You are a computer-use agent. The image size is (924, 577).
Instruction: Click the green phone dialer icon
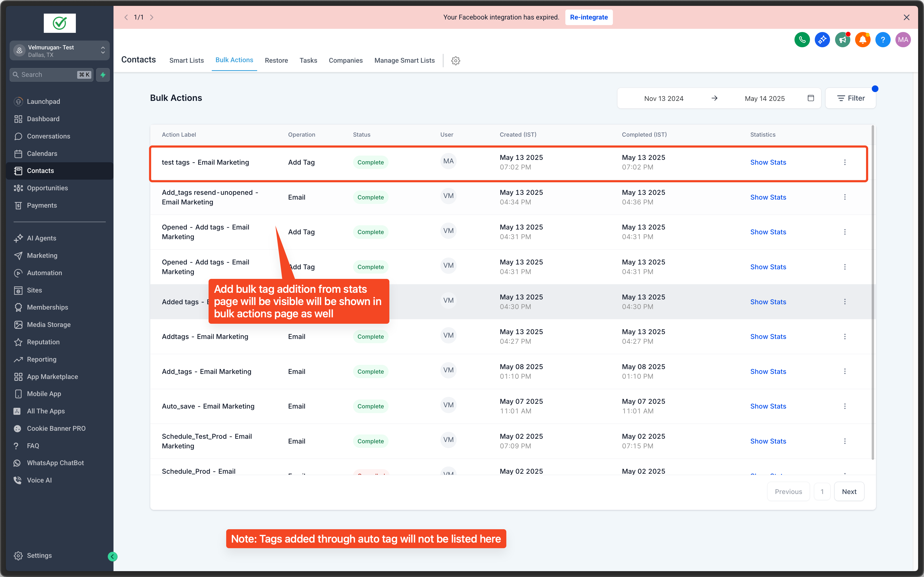point(802,40)
